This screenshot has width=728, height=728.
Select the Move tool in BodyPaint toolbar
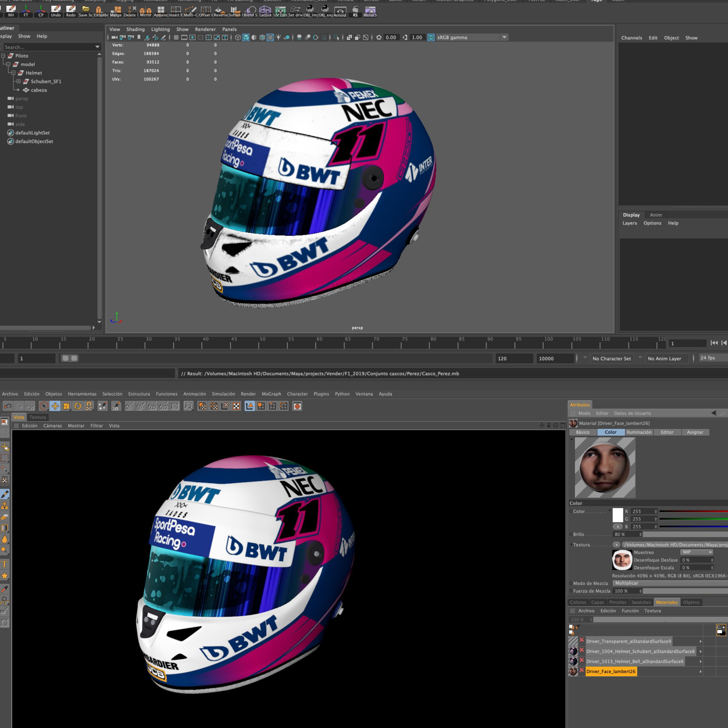point(55,406)
